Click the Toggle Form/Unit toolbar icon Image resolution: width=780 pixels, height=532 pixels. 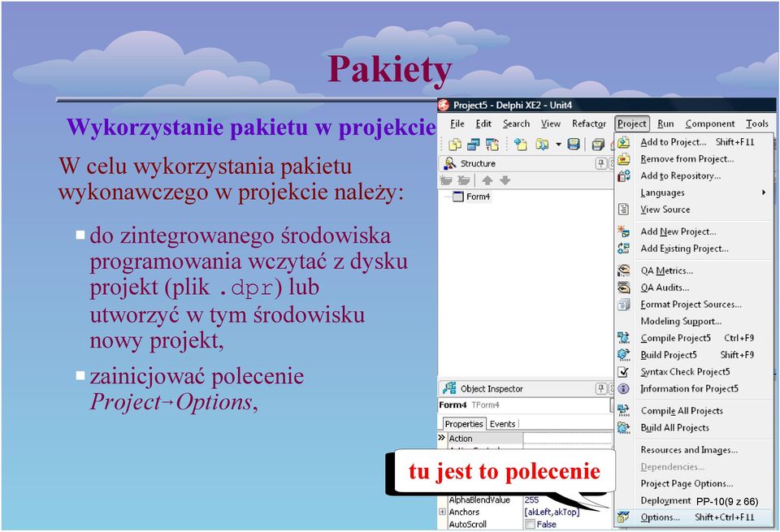[x=492, y=145]
